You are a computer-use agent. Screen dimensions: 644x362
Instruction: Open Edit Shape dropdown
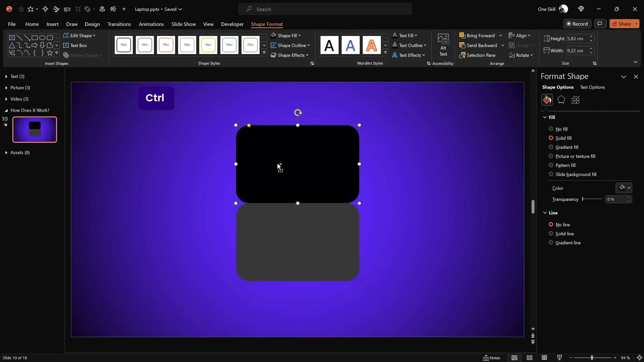pos(79,36)
